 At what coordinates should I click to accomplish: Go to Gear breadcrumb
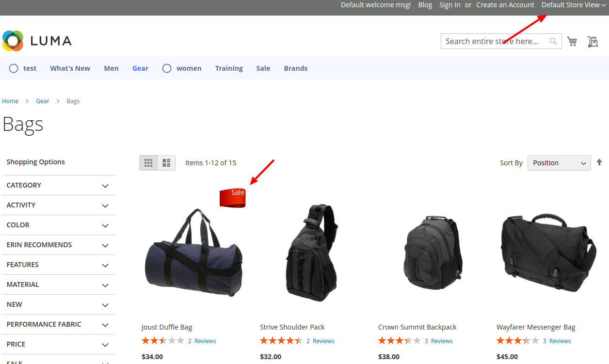pos(43,101)
